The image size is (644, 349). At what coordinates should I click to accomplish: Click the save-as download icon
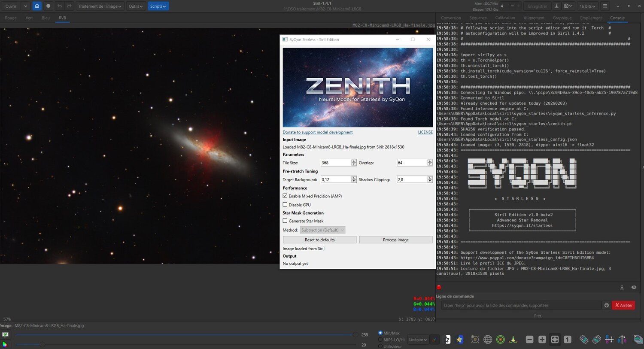(x=556, y=6)
